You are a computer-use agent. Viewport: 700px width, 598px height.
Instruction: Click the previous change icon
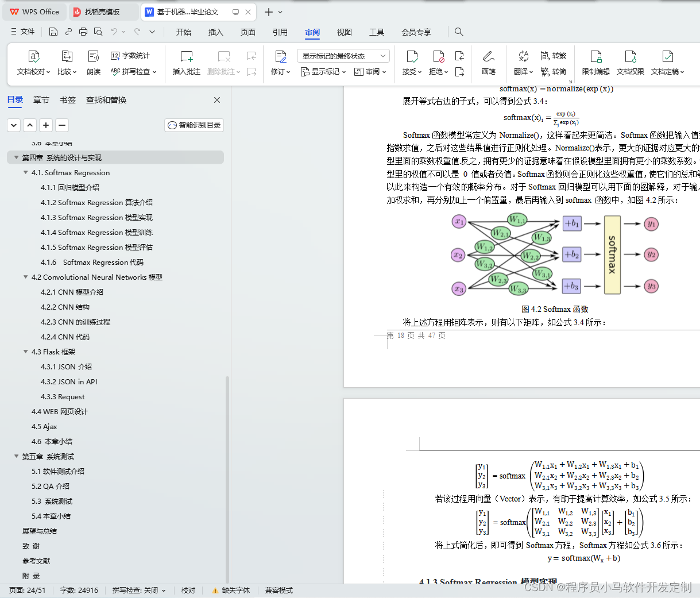(459, 56)
